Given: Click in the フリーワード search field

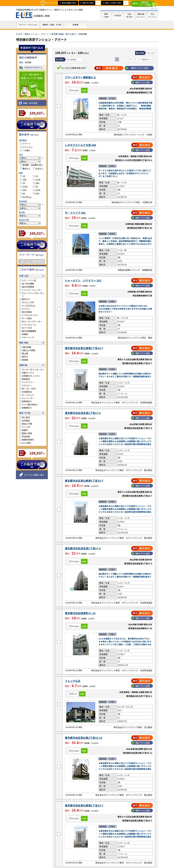Looking at the screenshot, I should coord(32,261).
